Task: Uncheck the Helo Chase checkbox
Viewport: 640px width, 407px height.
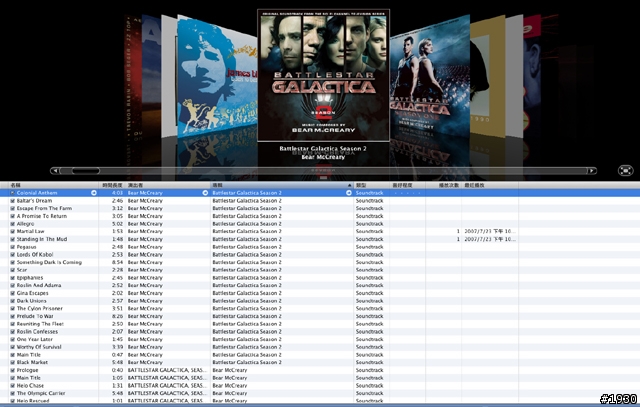Action: pyautogui.click(x=12, y=385)
